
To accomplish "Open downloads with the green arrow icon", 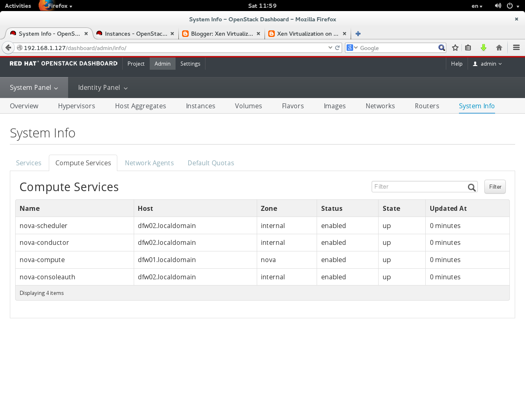I will coord(484,48).
